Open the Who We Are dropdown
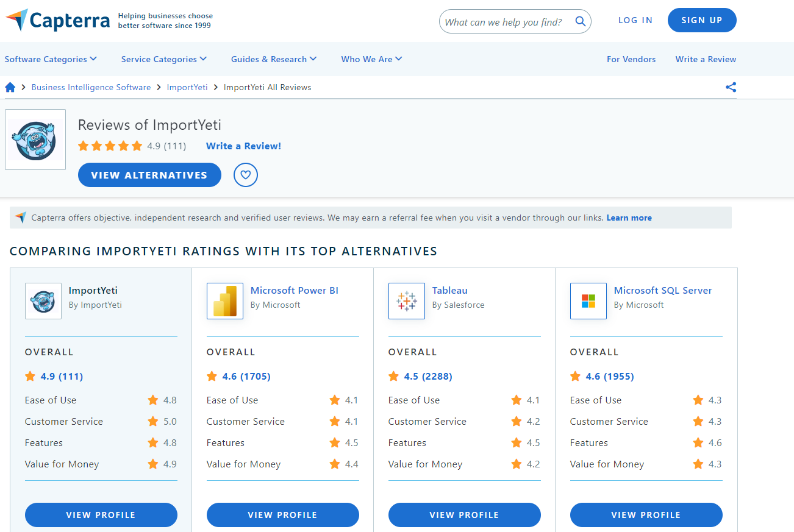 (x=371, y=59)
